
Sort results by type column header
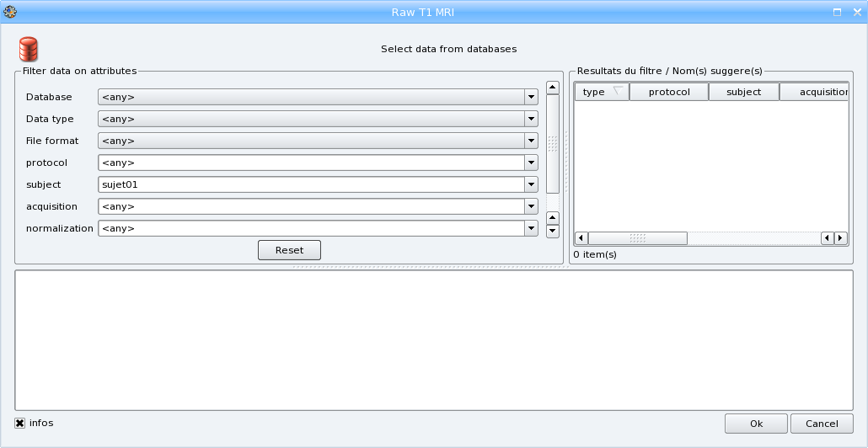(x=601, y=92)
